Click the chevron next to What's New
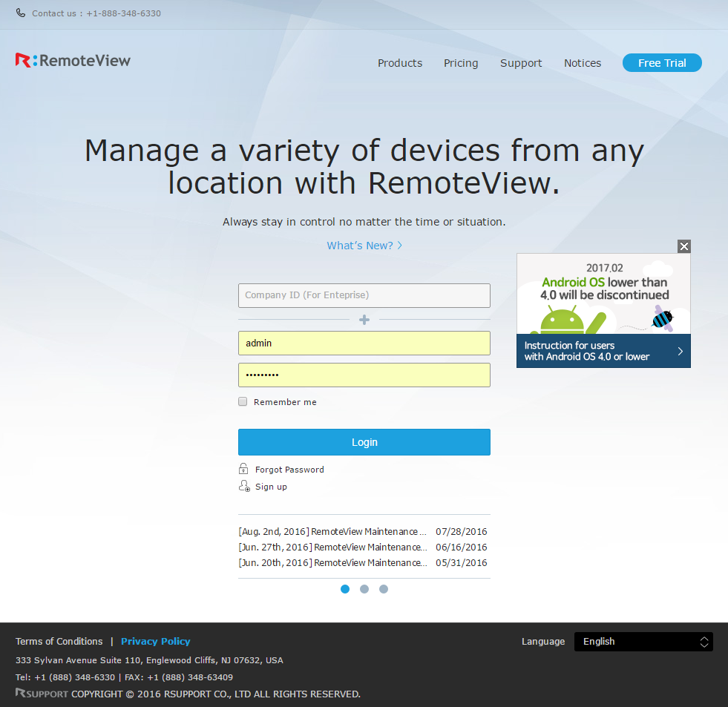The width and height of the screenshot is (728, 707). click(400, 245)
